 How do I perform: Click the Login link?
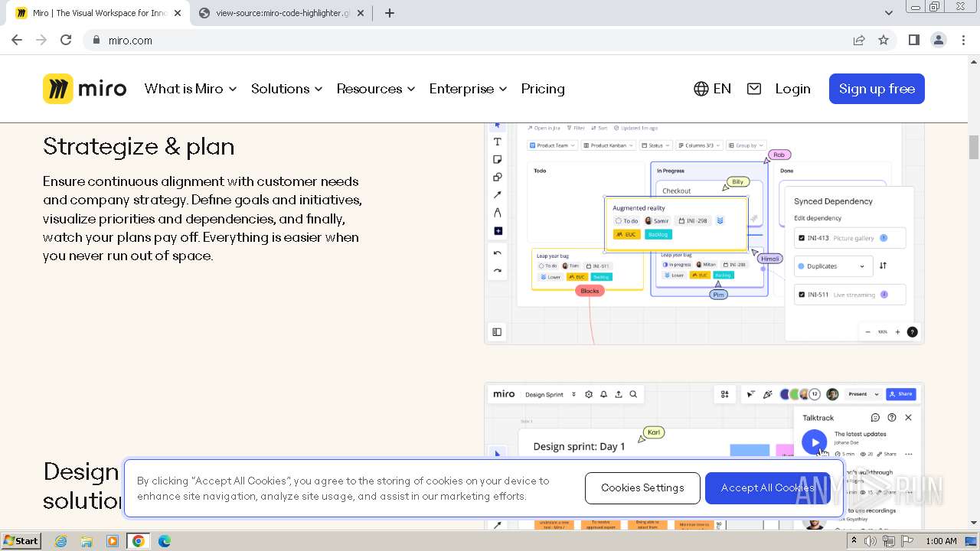[792, 89]
